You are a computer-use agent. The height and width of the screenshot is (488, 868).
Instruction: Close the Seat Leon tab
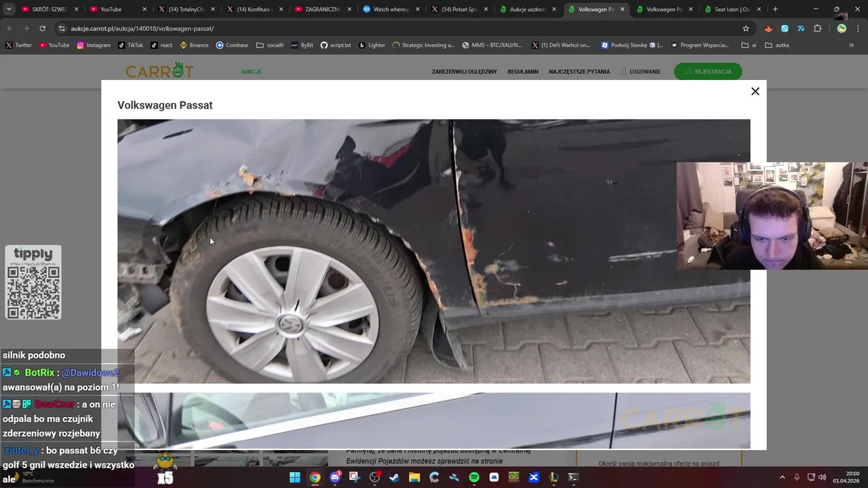[759, 9]
